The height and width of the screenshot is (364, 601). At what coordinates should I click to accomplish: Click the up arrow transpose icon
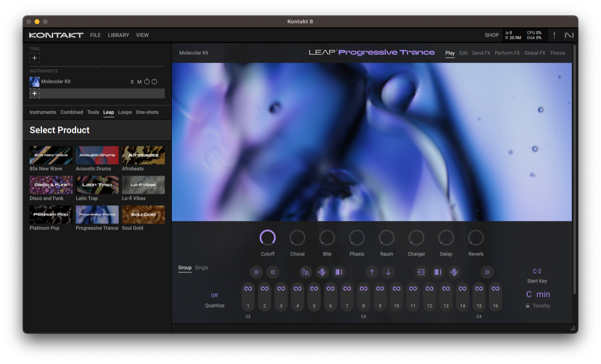[x=371, y=272]
